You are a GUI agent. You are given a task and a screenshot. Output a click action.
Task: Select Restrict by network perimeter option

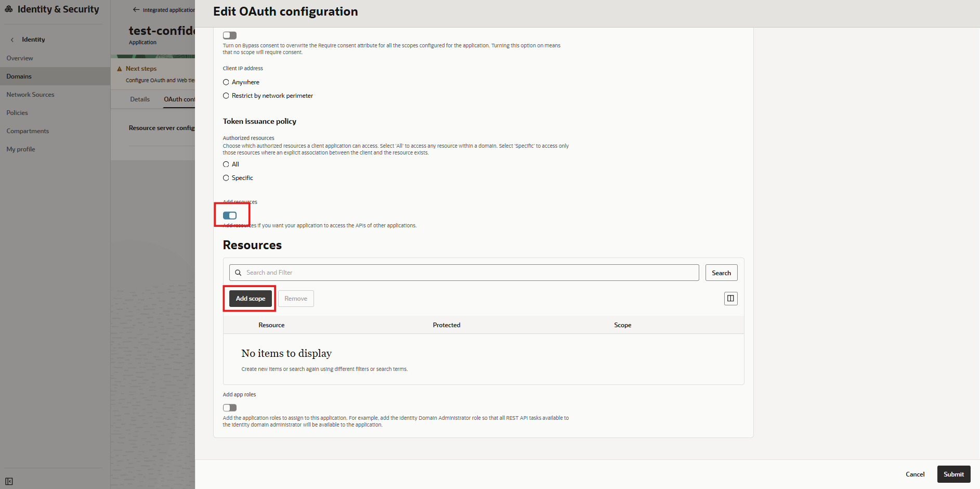tap(226, 96)
